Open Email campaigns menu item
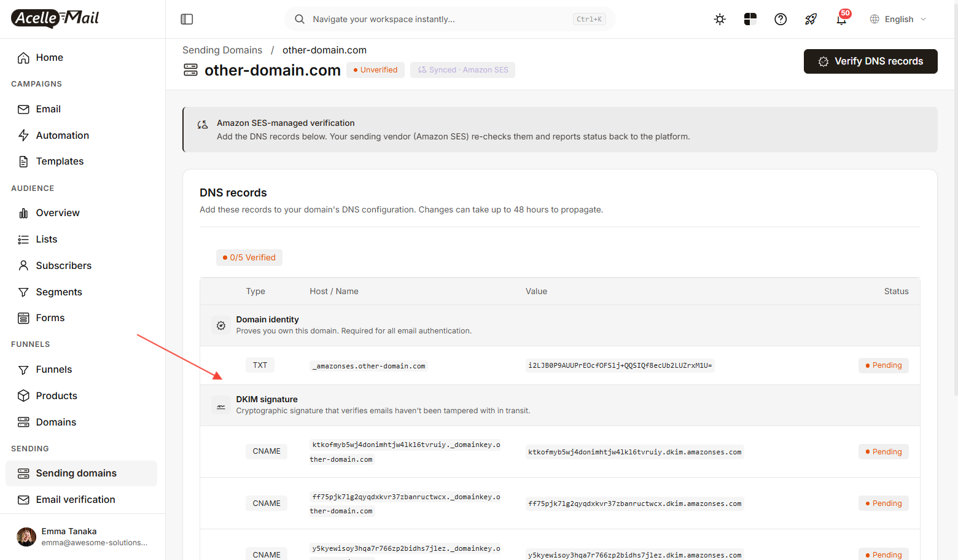This screenshot has width=958, height=560. click(x=81, y=109)
